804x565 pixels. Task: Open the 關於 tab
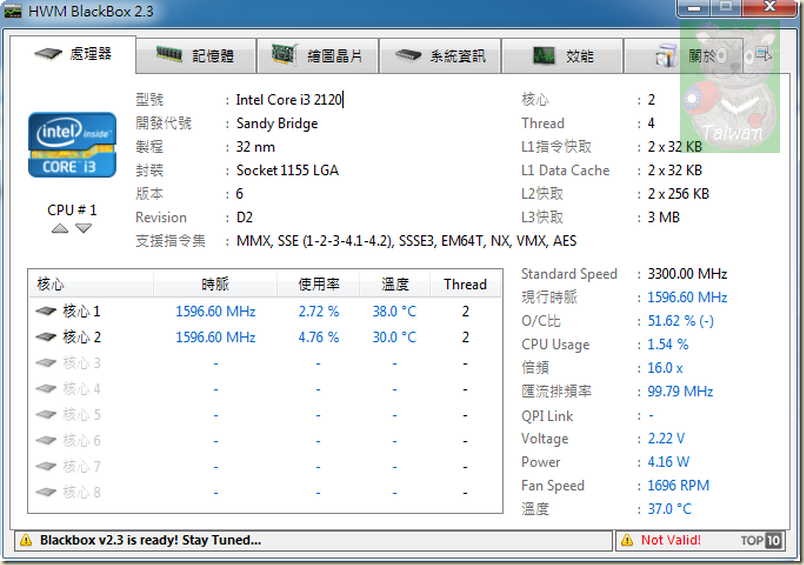[x=685, y=55]
